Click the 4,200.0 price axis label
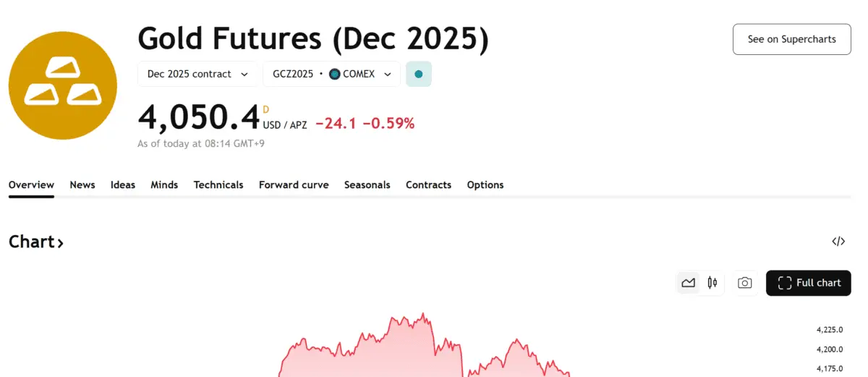868x377 pixels. [x=830, y=349]
